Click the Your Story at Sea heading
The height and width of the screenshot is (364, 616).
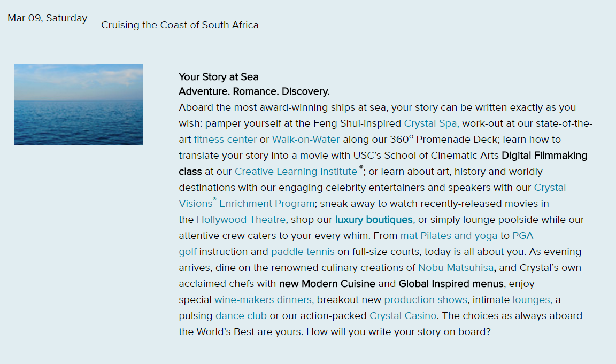tap(218, 77)
